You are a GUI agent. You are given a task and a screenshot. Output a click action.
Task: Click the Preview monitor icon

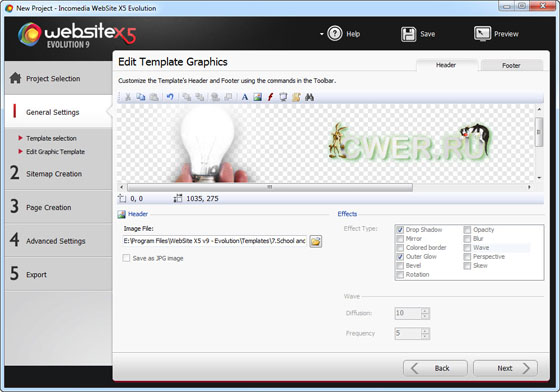[482, 34]
